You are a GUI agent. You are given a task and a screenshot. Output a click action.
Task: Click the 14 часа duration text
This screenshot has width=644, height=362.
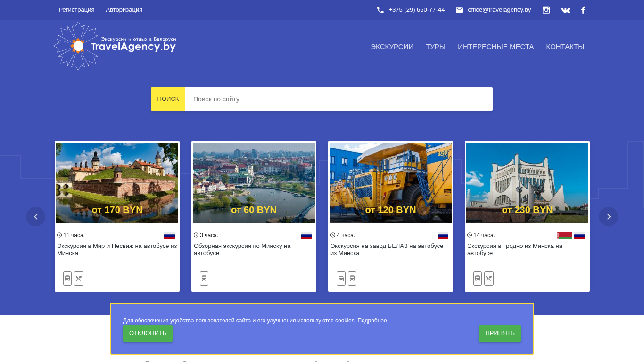[484, 235]
